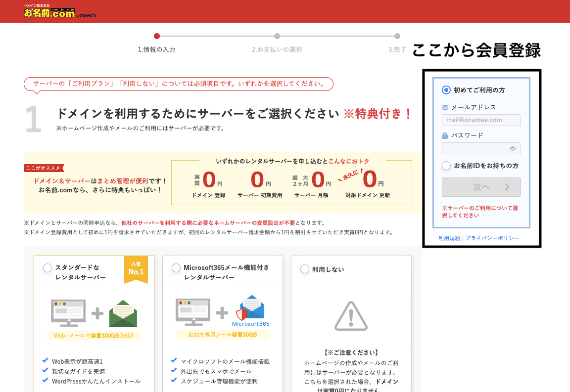This screenshot has height=392, width=570.
Task: Click the Microsoft365 shield envelope icon
Action: click(x=250, y=307)
